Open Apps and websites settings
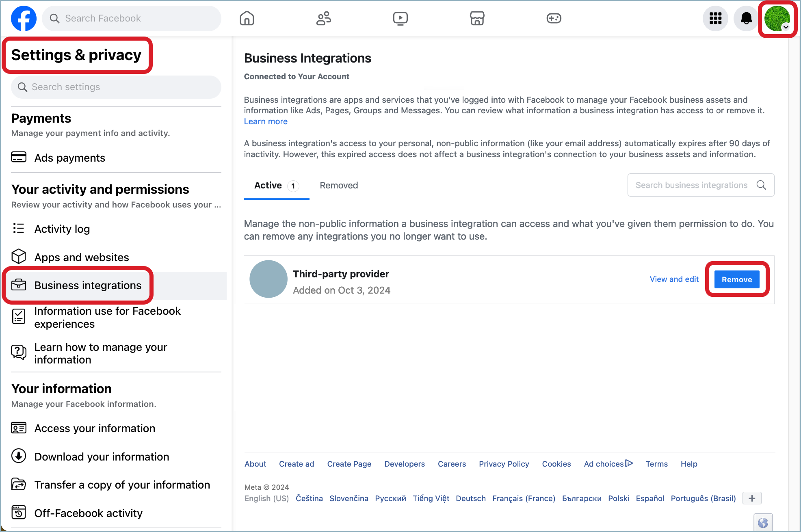 click(82, 257)
